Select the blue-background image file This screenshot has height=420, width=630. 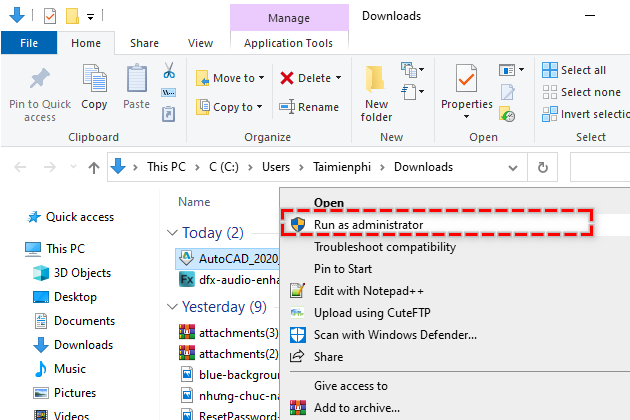[x=229, y=375]
